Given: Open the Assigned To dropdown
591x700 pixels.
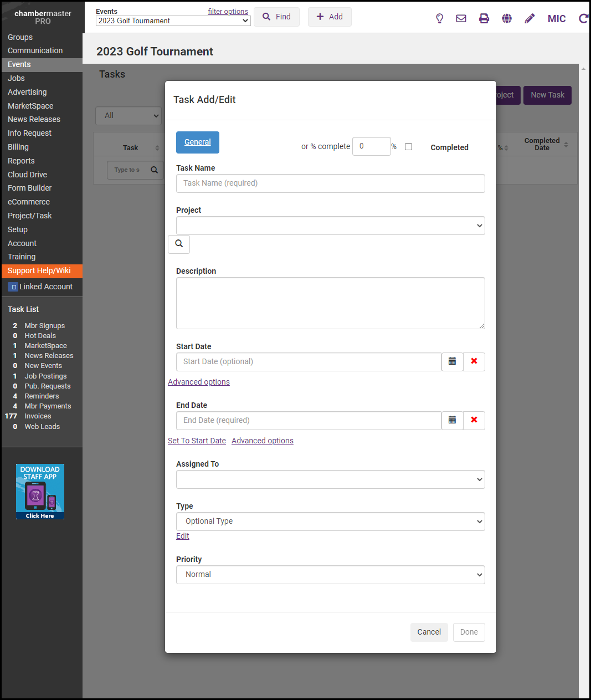Looking at the screenshot, I should [330, 479].
